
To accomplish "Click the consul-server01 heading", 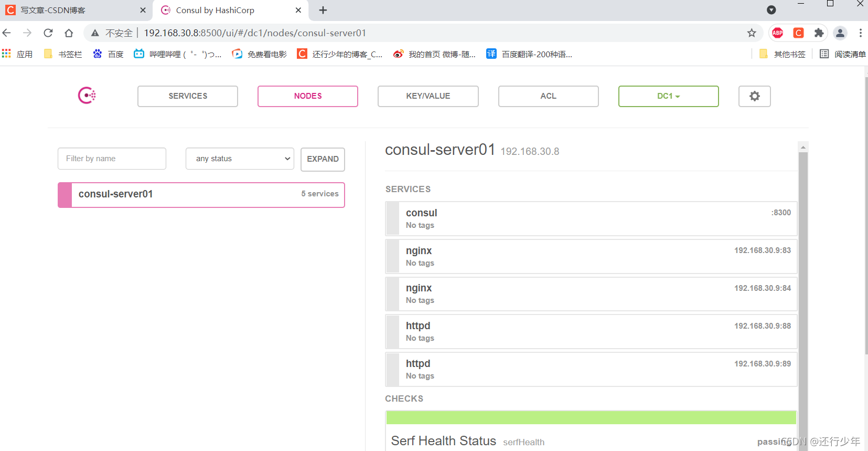I will coord(440,150).
